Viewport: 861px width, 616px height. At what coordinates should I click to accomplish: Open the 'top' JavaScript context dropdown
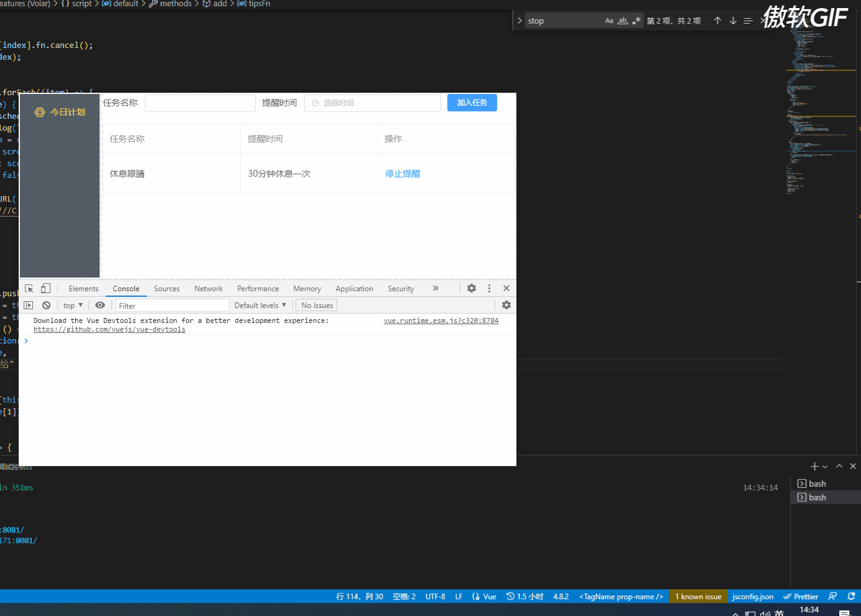coord(73,306)
